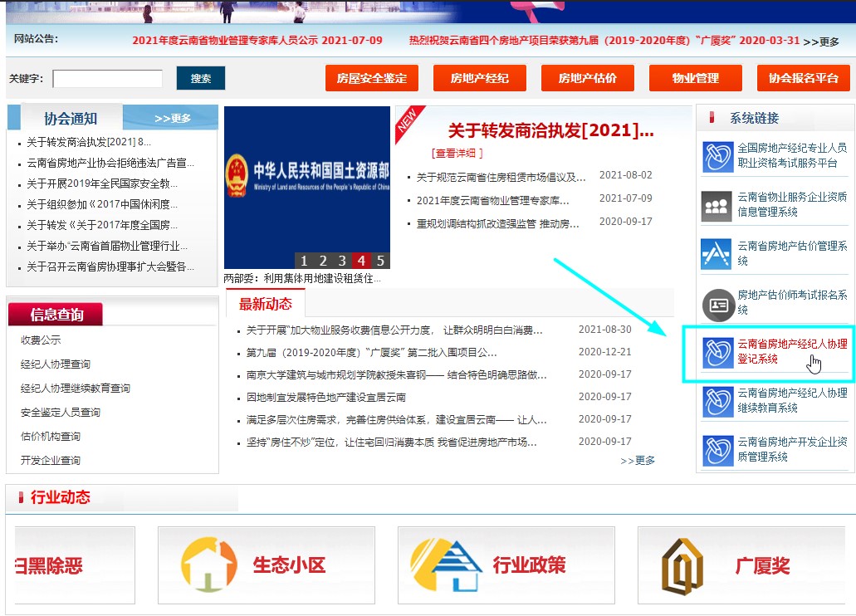Open 估价机构查询 link

tap(50, 437)
